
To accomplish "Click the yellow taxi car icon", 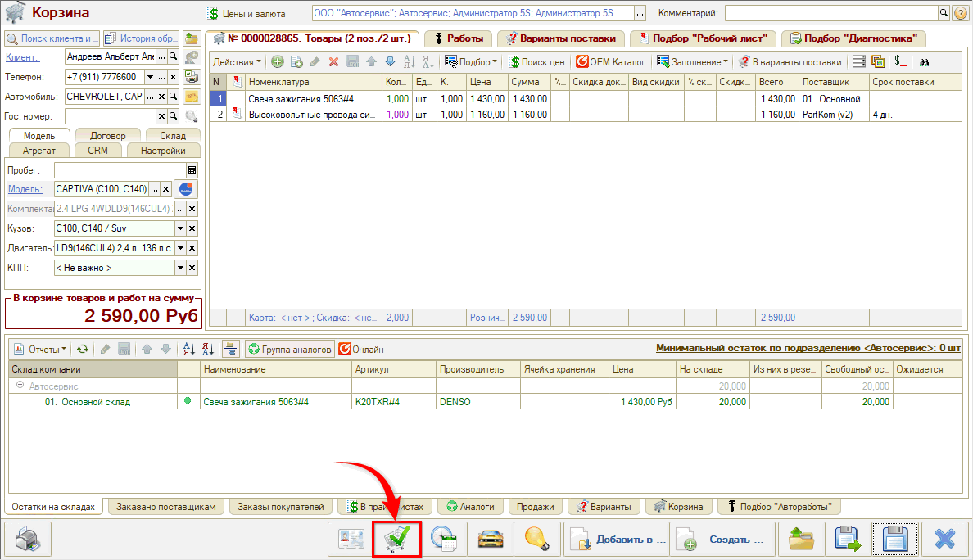I will (491, 540).
